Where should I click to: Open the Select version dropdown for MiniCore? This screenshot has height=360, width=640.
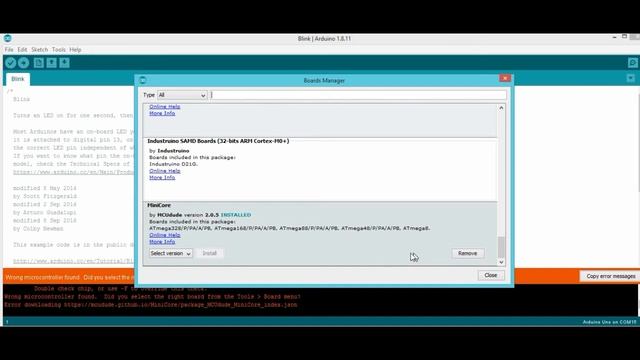(170, 253)
